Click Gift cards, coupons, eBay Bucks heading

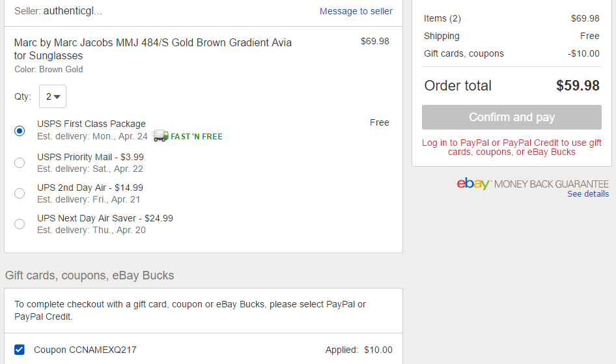tap(90, 275)
